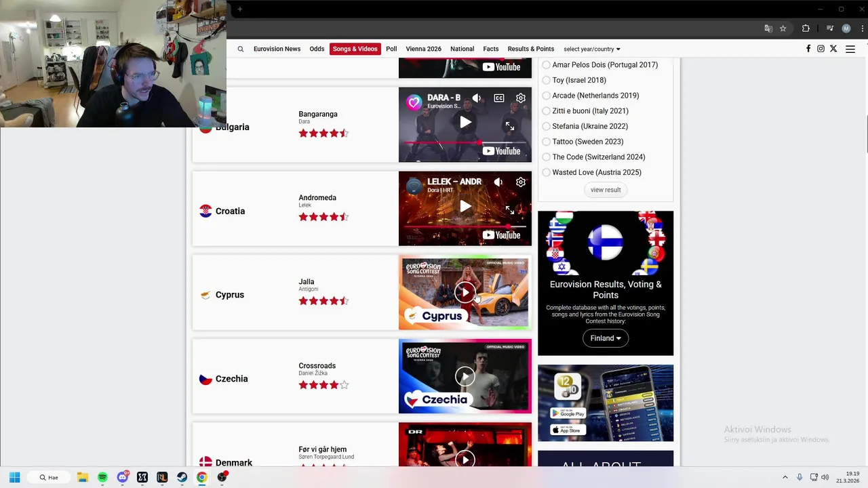
Task: Open the Instagram icon in site header
Action: 821,49
